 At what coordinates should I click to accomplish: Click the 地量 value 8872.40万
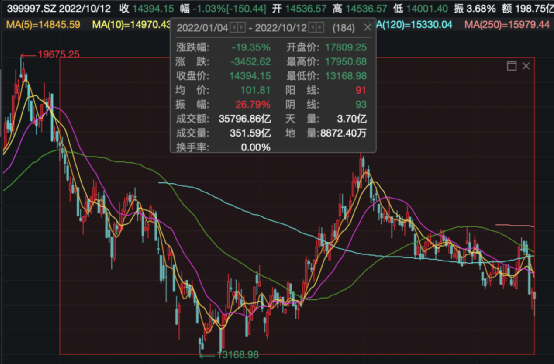click(343, 133)
